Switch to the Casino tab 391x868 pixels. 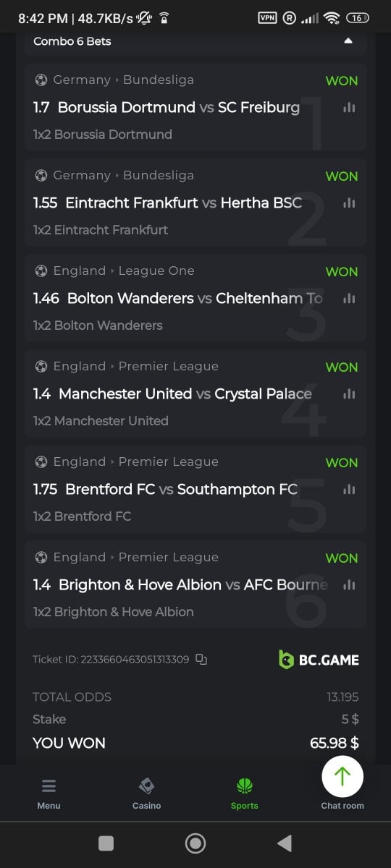(x=146, y=793)
